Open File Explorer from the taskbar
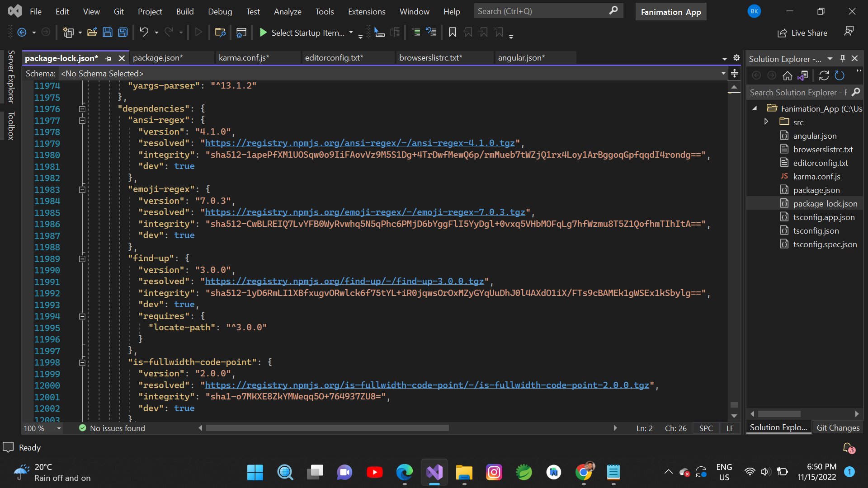The height and width of the screenshot is (488, 868). pyautogui.click(x=464, y=473)
